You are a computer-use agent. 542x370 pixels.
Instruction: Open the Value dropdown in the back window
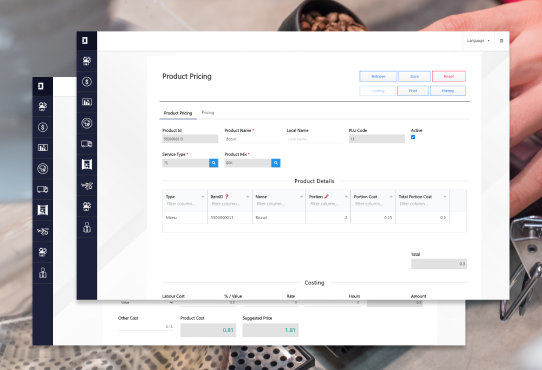tap(146, 303)
